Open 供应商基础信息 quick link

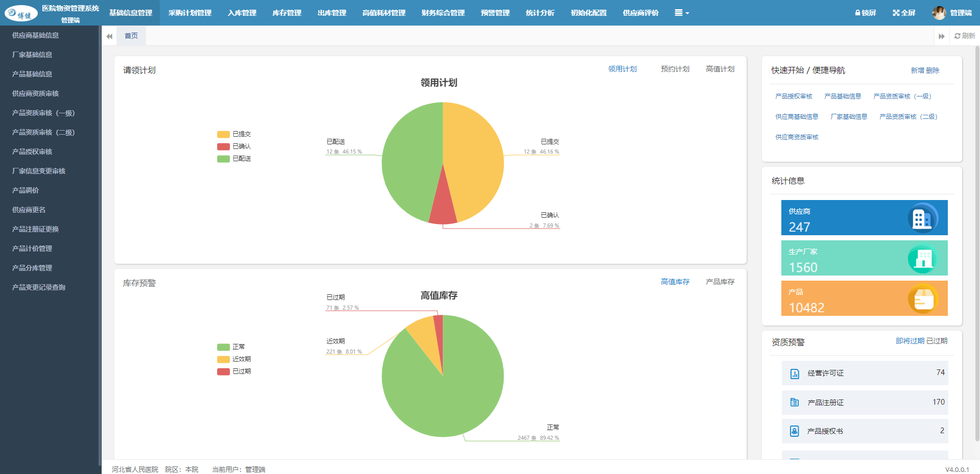[797, 117]
